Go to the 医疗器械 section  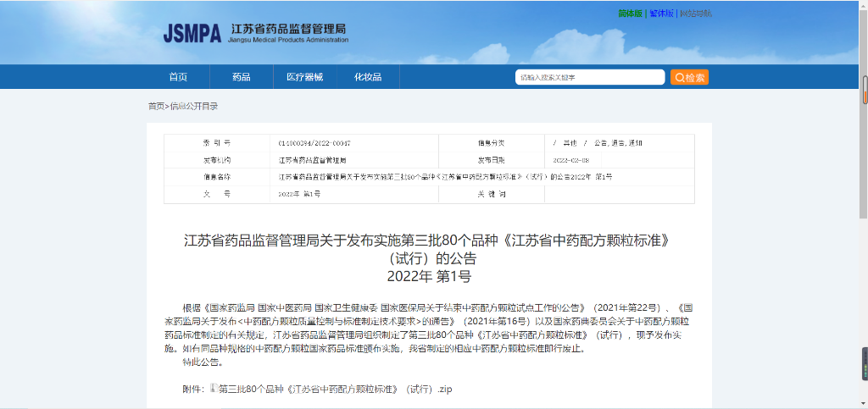305,77
